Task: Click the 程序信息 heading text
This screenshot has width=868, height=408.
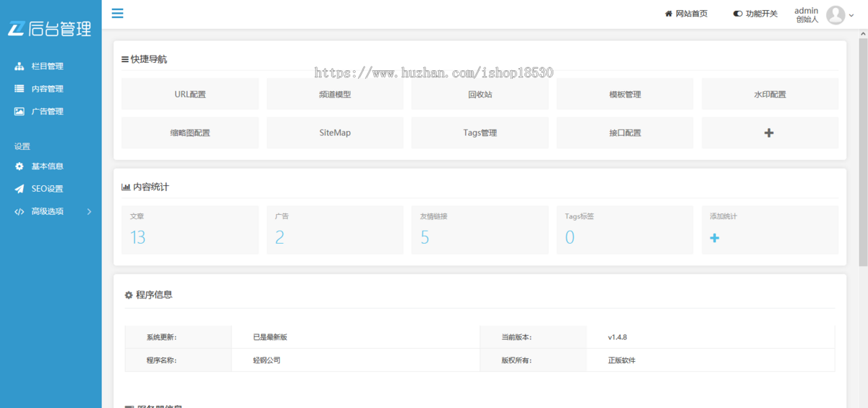Action: [154, 295]
